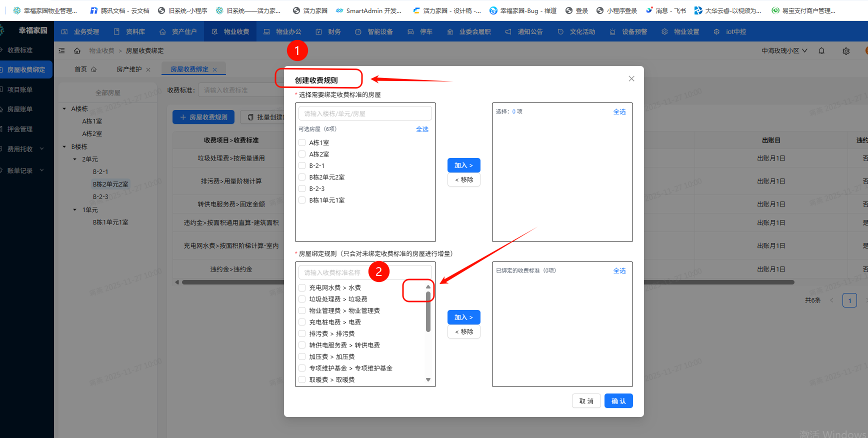This screenshot has width=868, height=438.
Task: Open the 物业收费 top menu
Action: pyautogui.click(x=231, y=31)
